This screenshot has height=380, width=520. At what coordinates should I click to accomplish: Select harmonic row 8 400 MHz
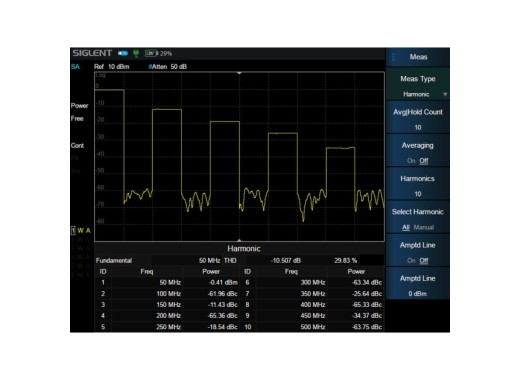click(x=313, y=305)
